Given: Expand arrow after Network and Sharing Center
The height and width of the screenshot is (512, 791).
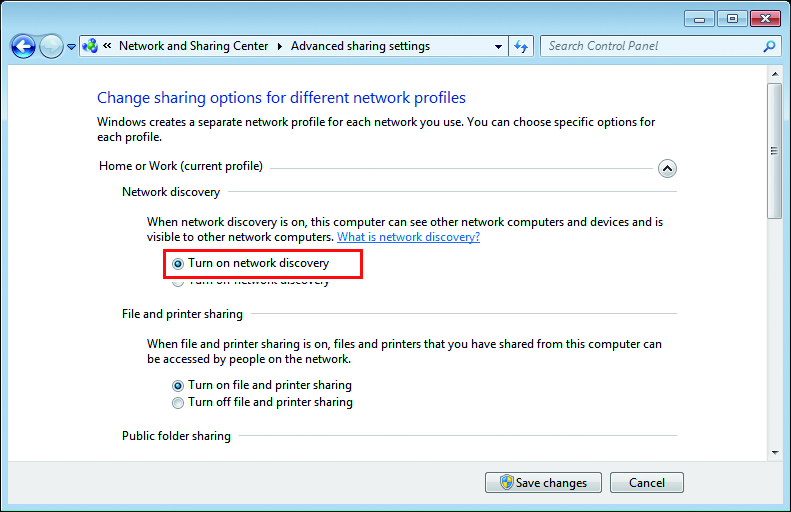Looking at the screenshot, I should (x=279, y=46).
